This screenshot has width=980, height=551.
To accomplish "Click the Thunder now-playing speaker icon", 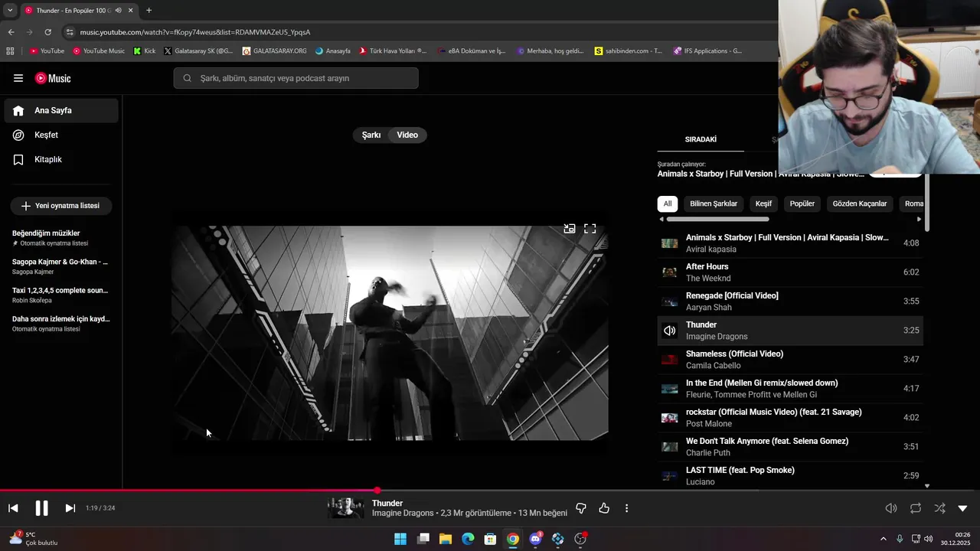I will coord(670,331).
